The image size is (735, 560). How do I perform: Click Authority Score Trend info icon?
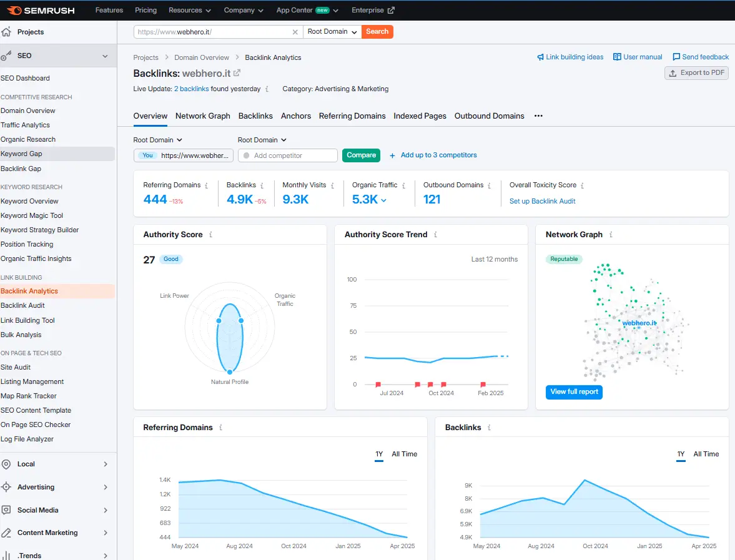(x=435, y=234)
